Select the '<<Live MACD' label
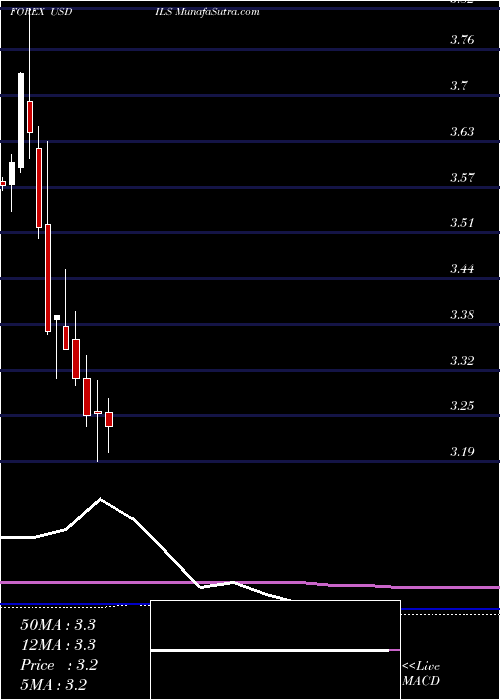Viewport: 500px width, 700px height. coord(421,674)
